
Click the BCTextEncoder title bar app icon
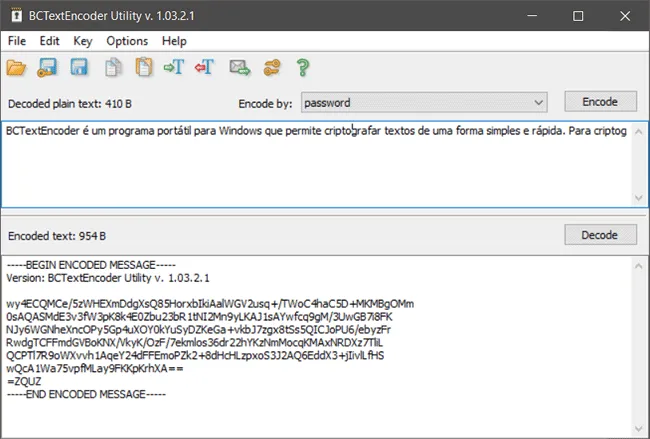tap(16, 16)
